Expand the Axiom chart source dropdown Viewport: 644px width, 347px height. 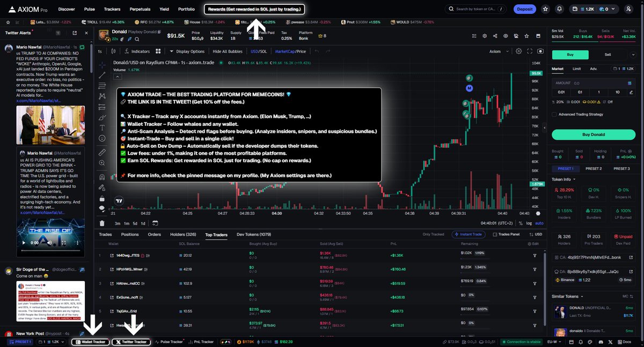[497, 52]
